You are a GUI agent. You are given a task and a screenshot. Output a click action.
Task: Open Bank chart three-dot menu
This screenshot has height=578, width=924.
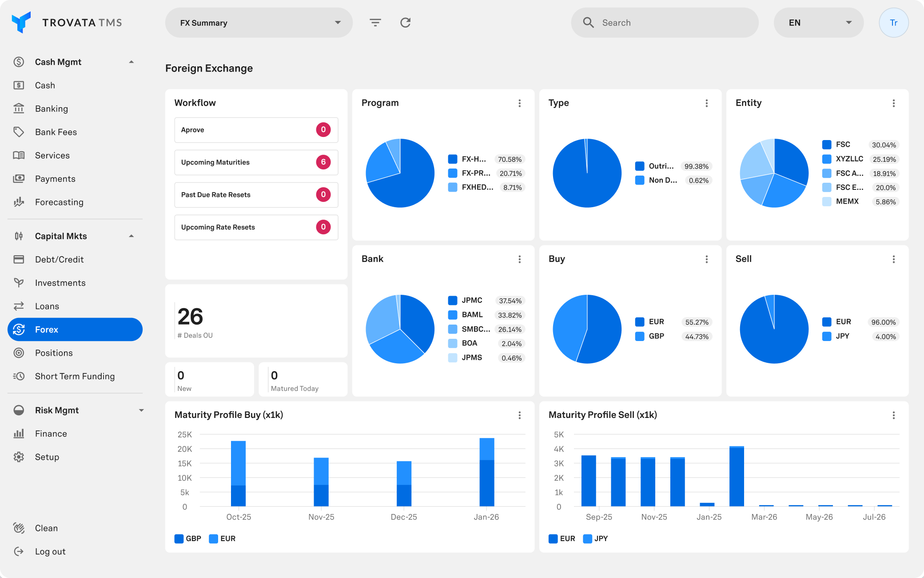click(x=519, y=259)
